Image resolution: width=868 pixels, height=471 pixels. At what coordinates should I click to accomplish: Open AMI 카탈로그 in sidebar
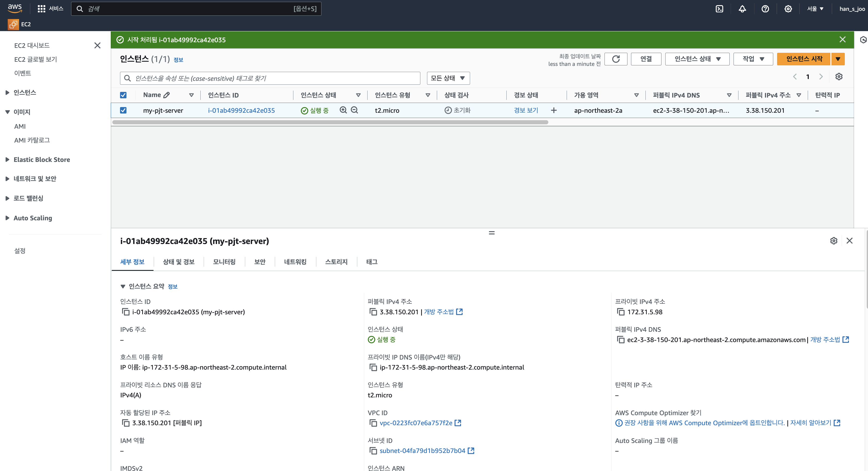pyautogui.click(x=32, y=140)
